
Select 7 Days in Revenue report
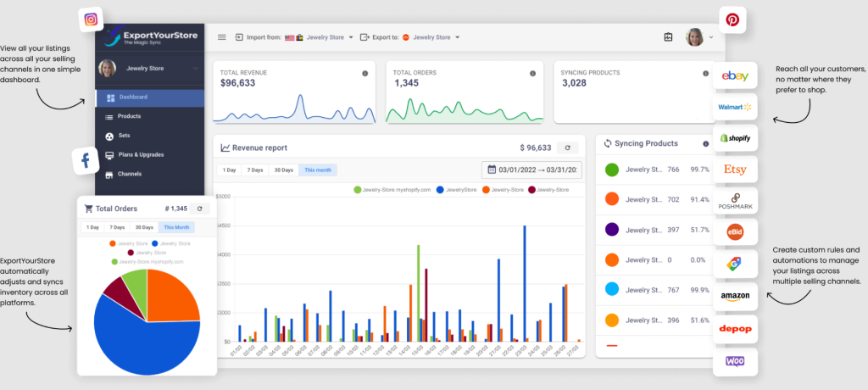click(255, 170)
